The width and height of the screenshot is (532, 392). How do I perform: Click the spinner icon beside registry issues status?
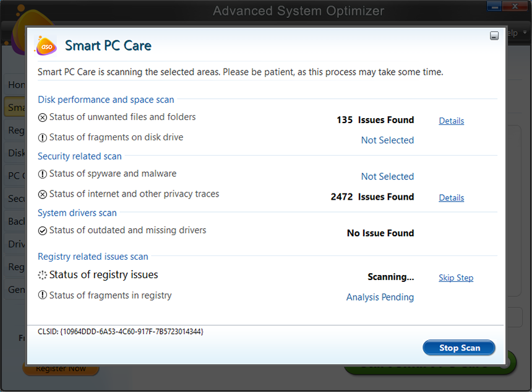42,274
